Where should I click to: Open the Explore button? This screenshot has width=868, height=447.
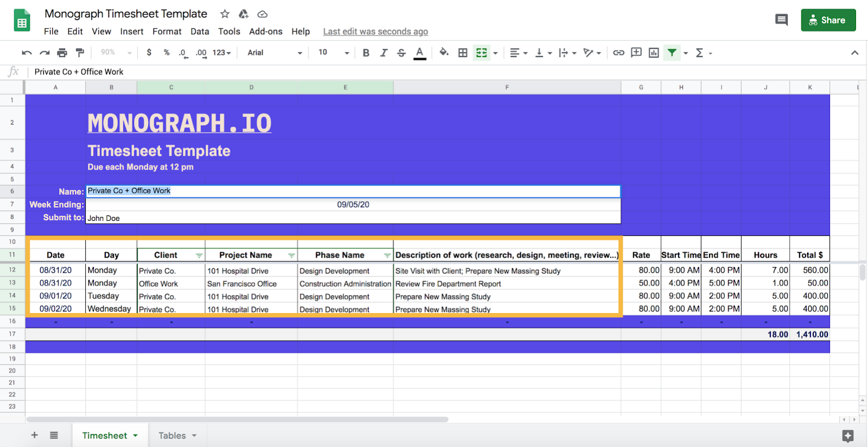(x=848, y=436)
